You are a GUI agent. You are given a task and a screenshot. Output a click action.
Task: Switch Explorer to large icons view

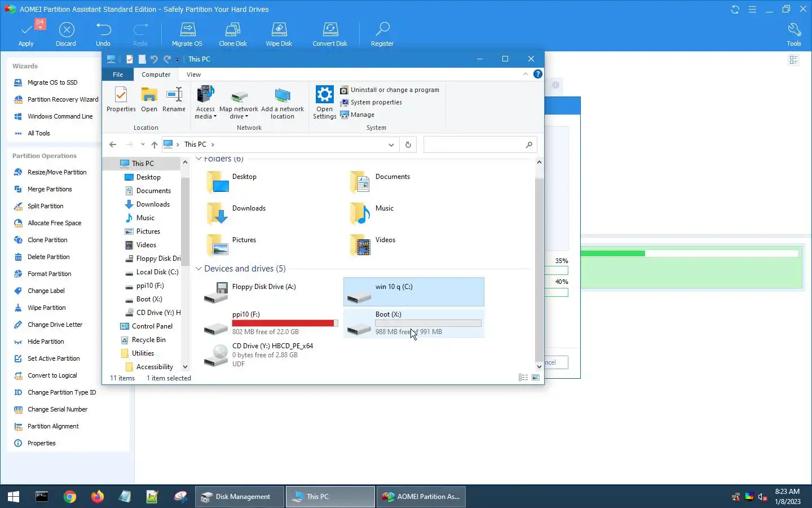point(536,378)
